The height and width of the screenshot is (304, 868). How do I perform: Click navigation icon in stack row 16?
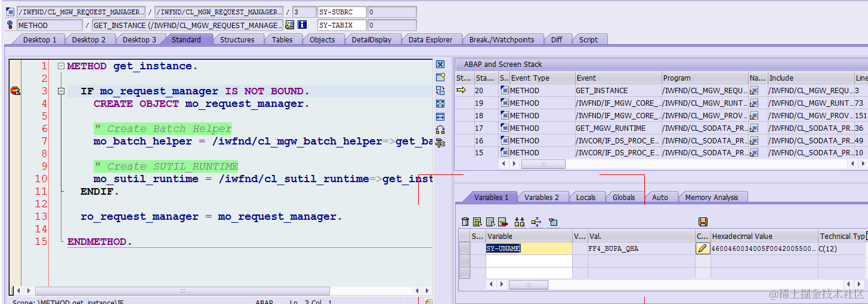[753, 140]
